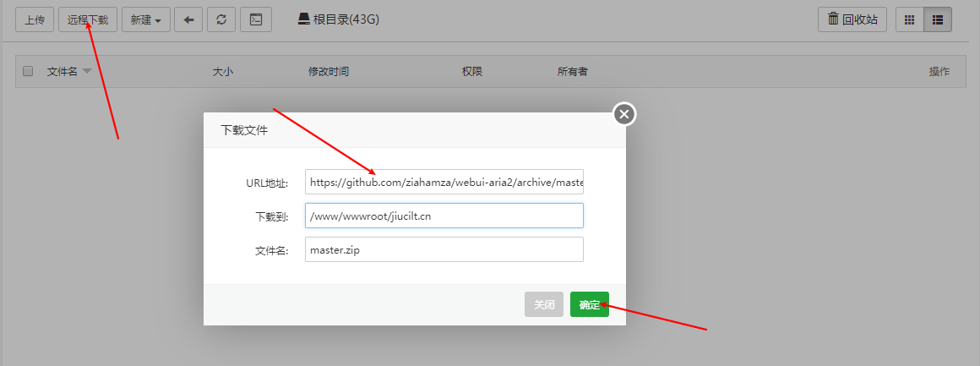Click the 所有者 column header
Viewport: 980px width, 366px height.
coord(573,71)
